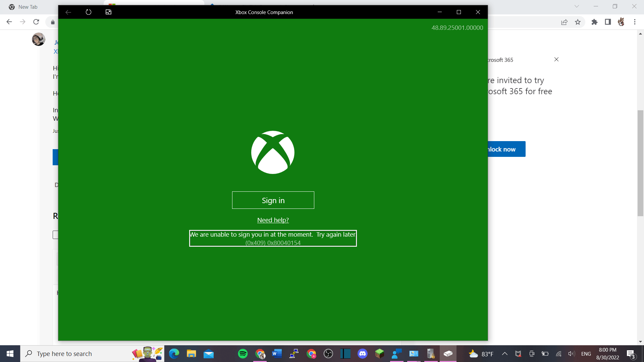The height and width of the screenshot is (362, 644).
Task: Reload the Chrome page
Action: [x=36, y=22]
